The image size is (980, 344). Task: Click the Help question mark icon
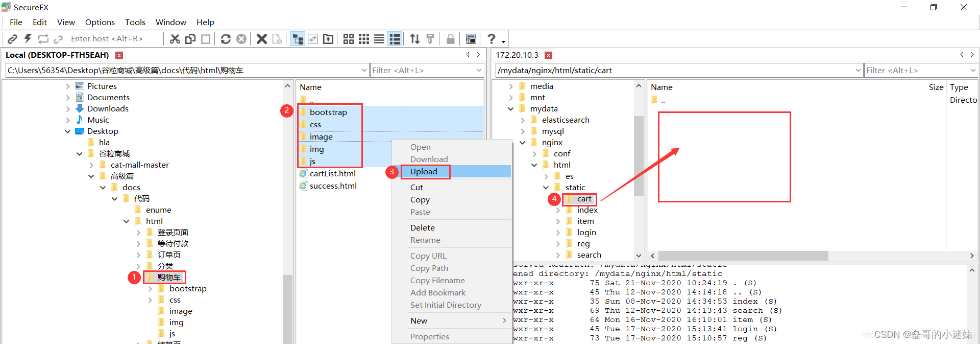pyautogui.click(x=491, y=39)
